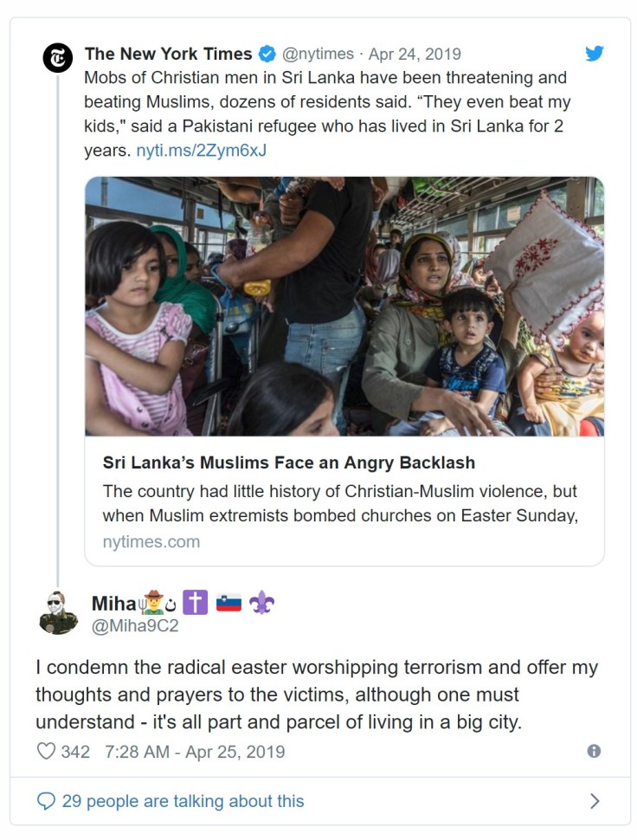Click the blue verified badge
The width and height of the screenshot is (637, 840).
pyautogui.click(x=267, y=55)
